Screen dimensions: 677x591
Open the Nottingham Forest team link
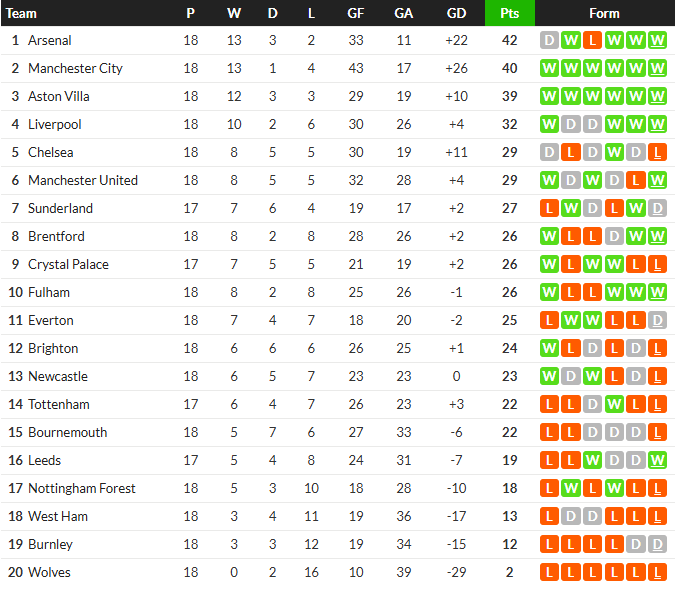click(82, 488)
